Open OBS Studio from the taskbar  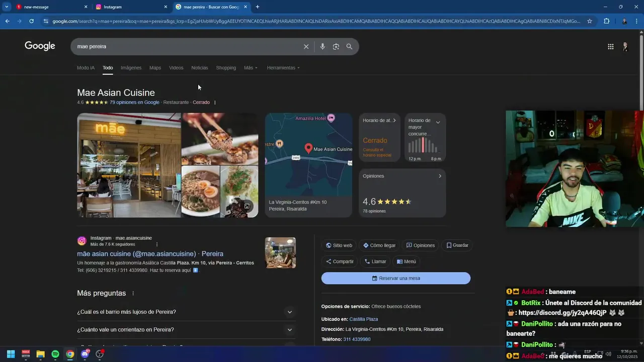coord(100,354)
